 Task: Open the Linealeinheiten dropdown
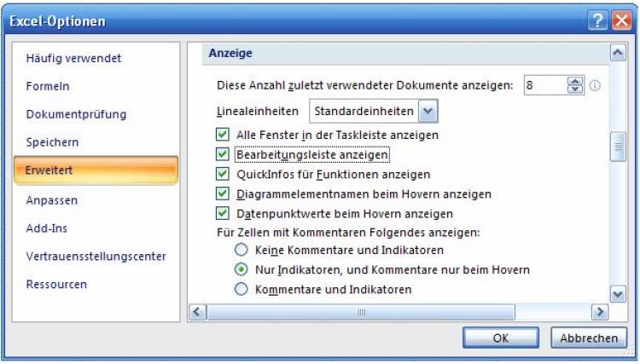pyautogui.click(x=428, y=111)
